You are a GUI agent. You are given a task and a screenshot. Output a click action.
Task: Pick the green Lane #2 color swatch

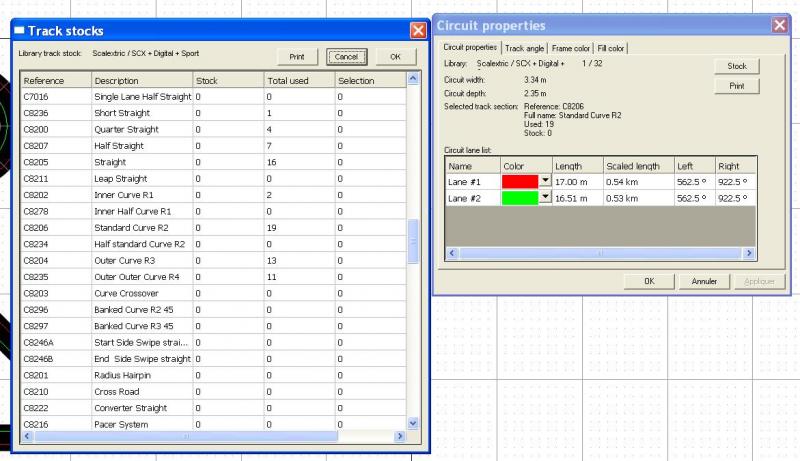click(x=519, y=198)
